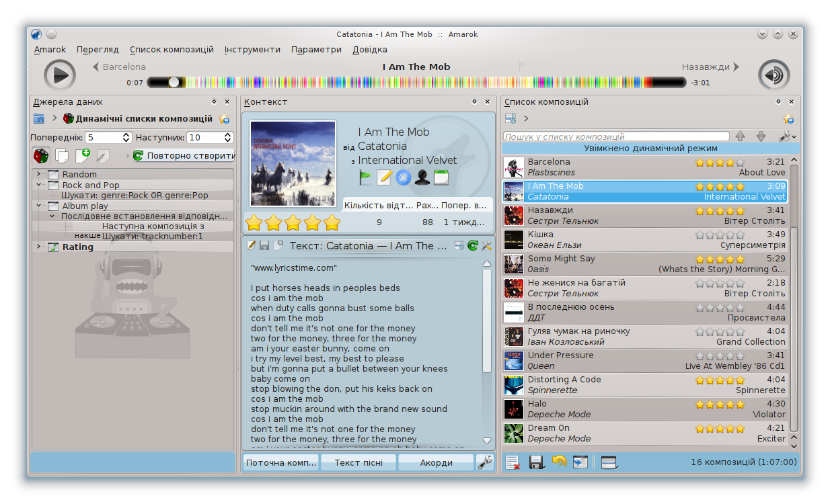Click the Повторно створити button

point(183,155)
